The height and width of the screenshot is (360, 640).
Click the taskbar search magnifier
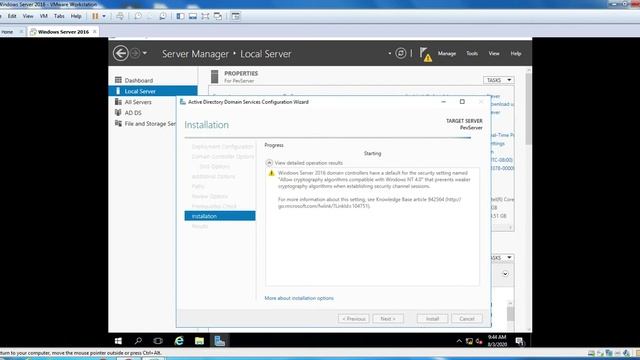click(138, 341)
